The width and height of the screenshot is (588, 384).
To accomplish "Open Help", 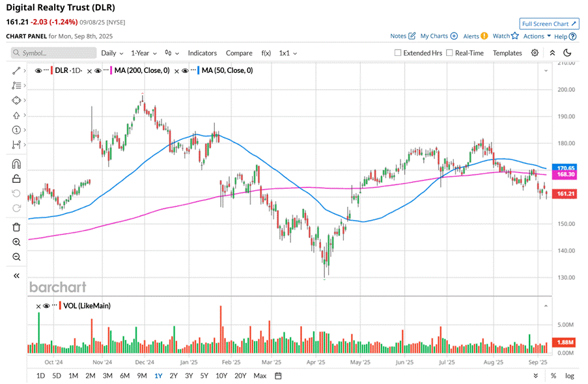I will click(565, 36).
